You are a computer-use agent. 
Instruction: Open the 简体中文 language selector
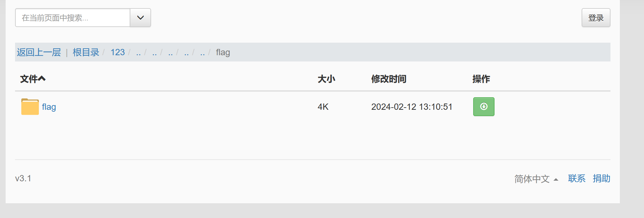[536, 179]
